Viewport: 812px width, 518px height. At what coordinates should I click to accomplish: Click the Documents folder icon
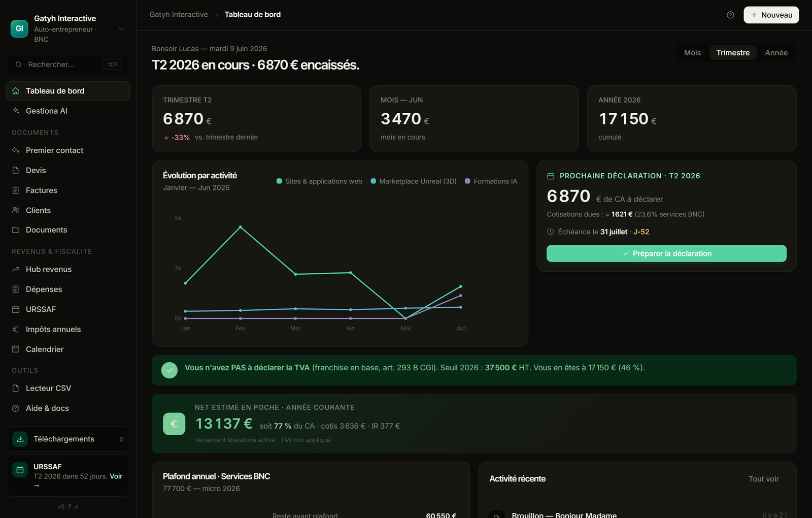pos(16,230)
